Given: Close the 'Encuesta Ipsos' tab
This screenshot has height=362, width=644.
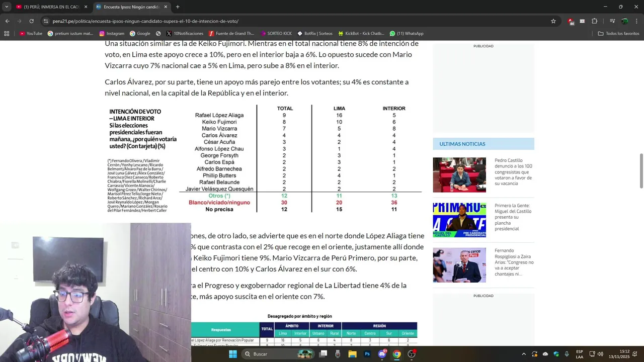Looking at the screenshot, I should pos(166,7).
